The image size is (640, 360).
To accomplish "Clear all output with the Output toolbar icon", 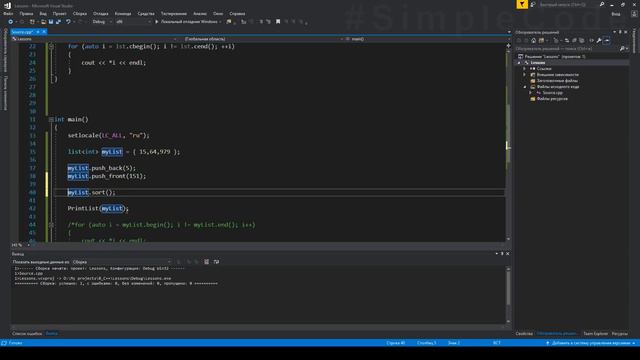I will [207, 262].
